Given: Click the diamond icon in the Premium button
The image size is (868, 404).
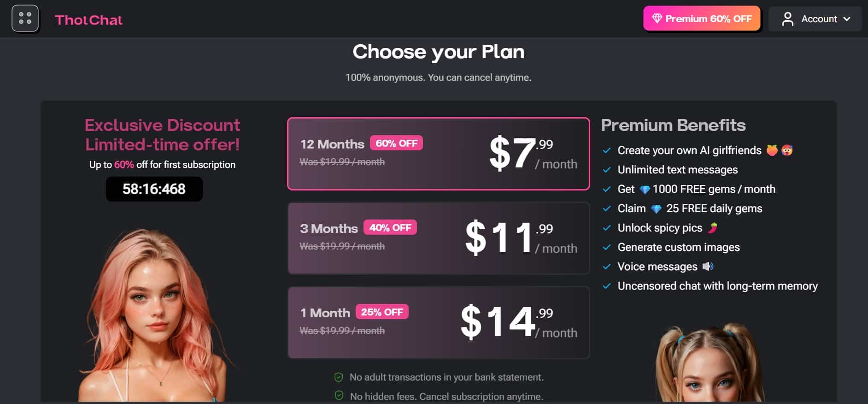Looking at the screenshot, I should click(x=657, y=18).
